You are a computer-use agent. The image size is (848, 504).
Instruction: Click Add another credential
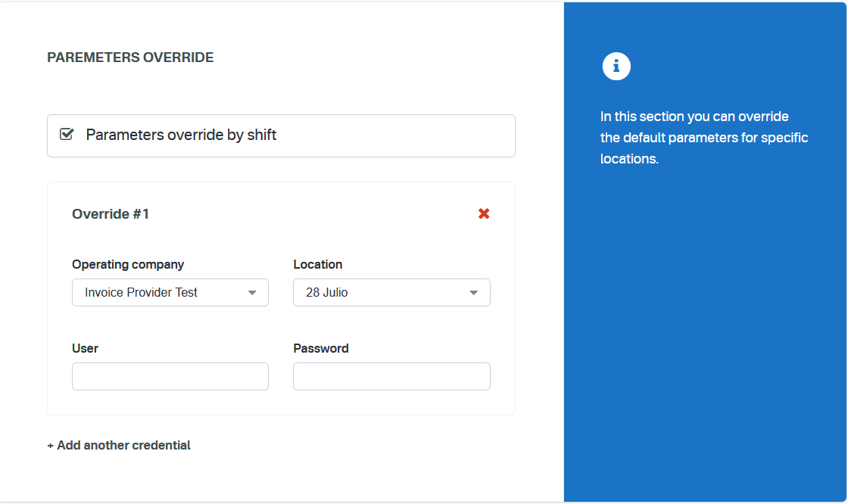[119, 445]
